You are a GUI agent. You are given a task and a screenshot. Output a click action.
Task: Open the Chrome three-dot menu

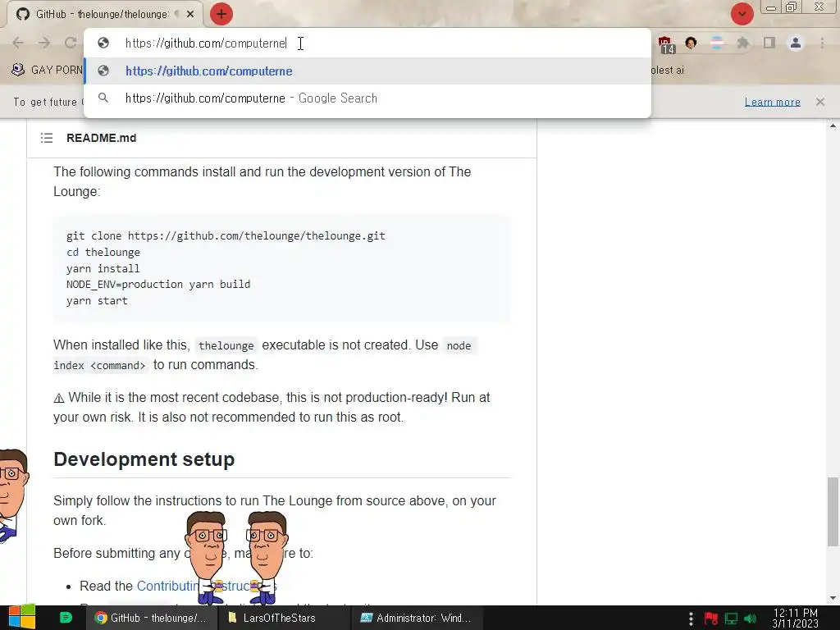(822, 43)
